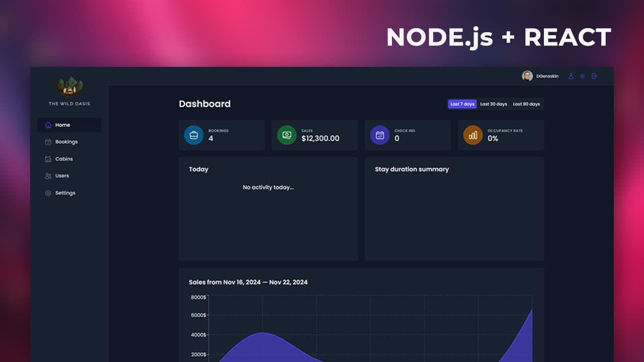This screenshot has height=362, width=644.
Task: Click the 0% occupancy rate value
Action: click(493, 138)
